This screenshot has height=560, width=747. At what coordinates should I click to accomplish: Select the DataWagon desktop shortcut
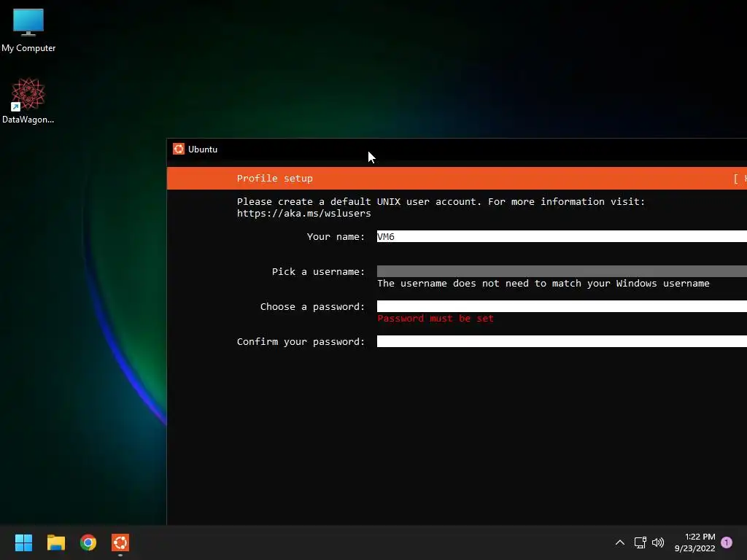[28, 101]
